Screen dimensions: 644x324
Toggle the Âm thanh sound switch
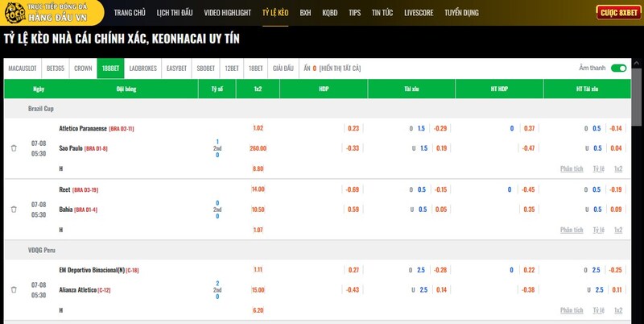coord(618,68)
